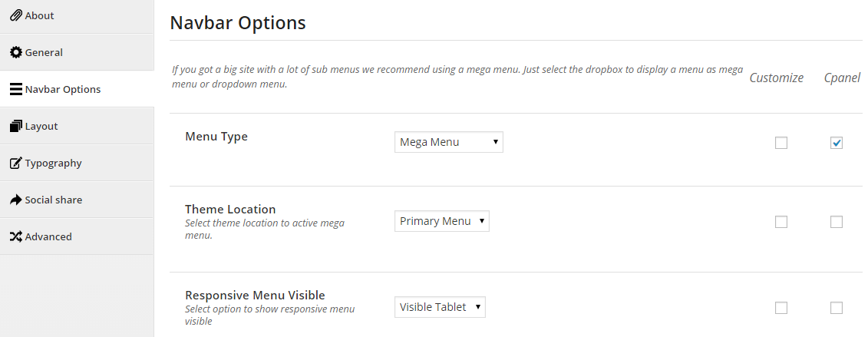Click the hamburger icon beside Navbar Options
This screenshot has height=337, width=868.
click(16, 89)
